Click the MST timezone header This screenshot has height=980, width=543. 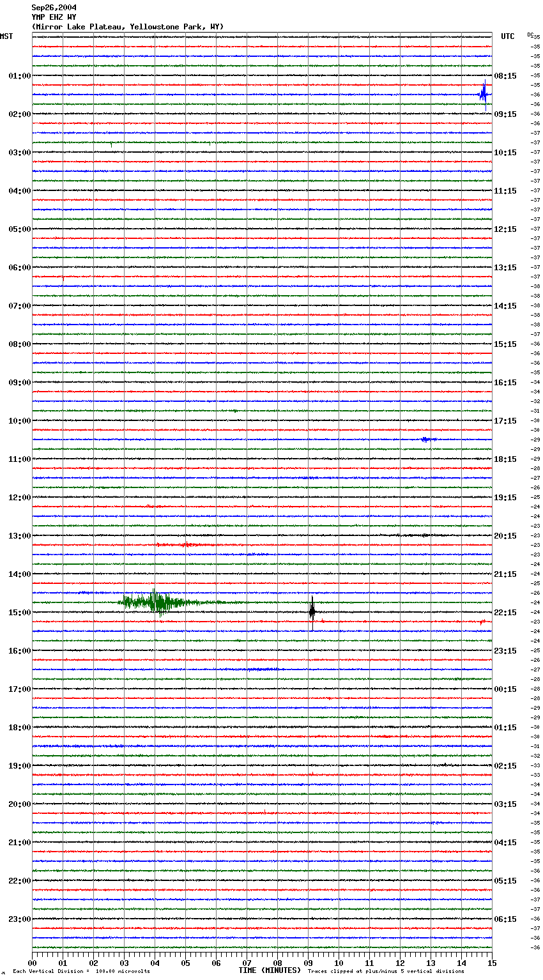6,36
